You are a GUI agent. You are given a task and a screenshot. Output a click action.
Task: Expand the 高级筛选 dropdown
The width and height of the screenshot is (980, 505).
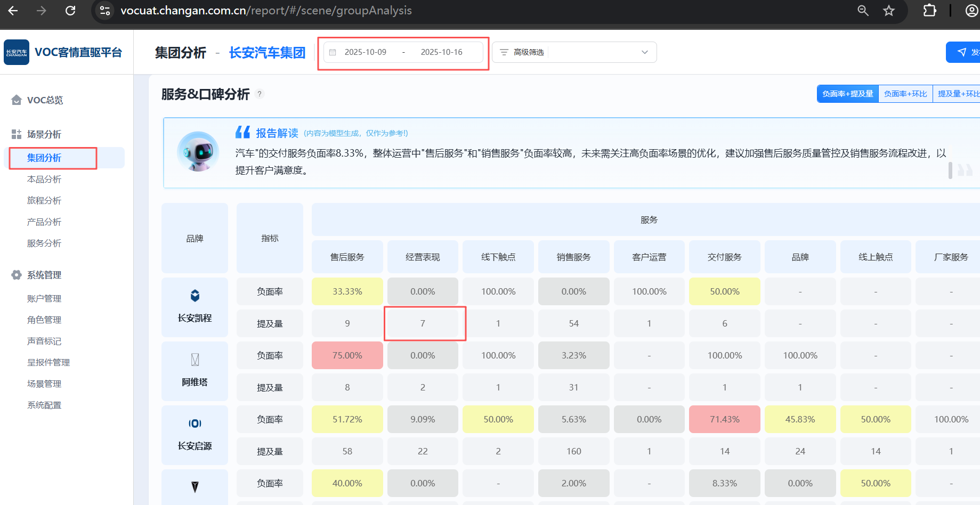(645, 52)
